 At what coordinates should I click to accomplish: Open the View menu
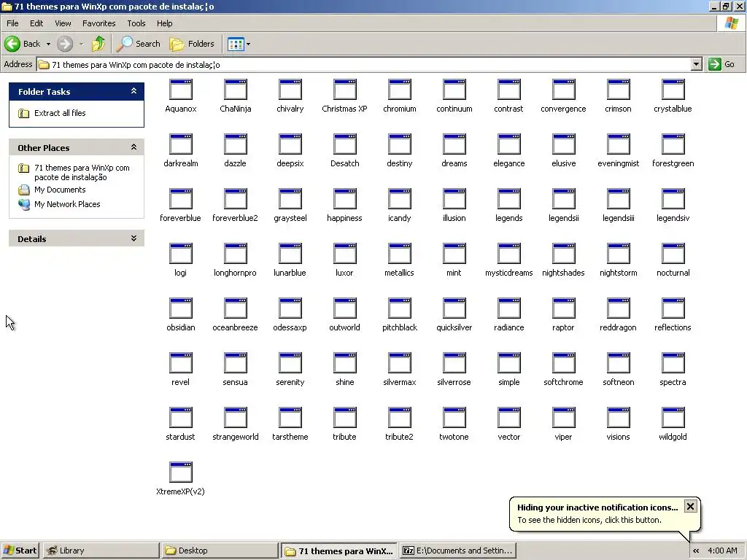coord(63,23)
